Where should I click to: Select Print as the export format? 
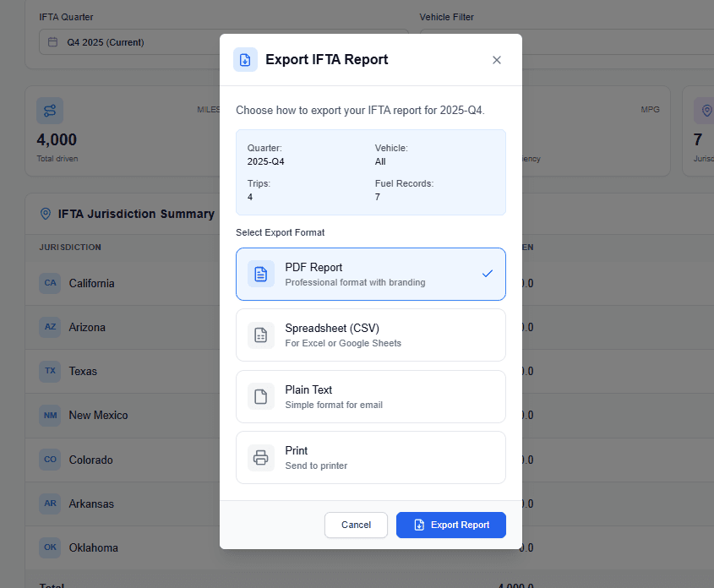(370, 457)
